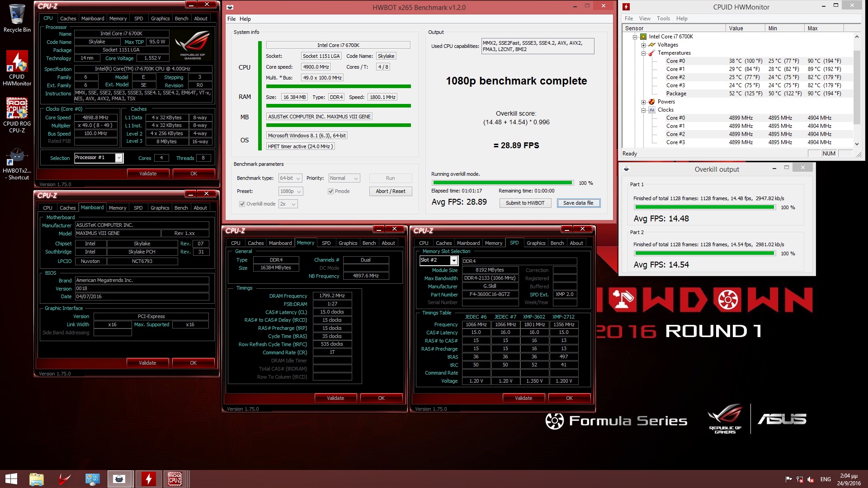Click the running overkill progress bar

click(502, 183)
